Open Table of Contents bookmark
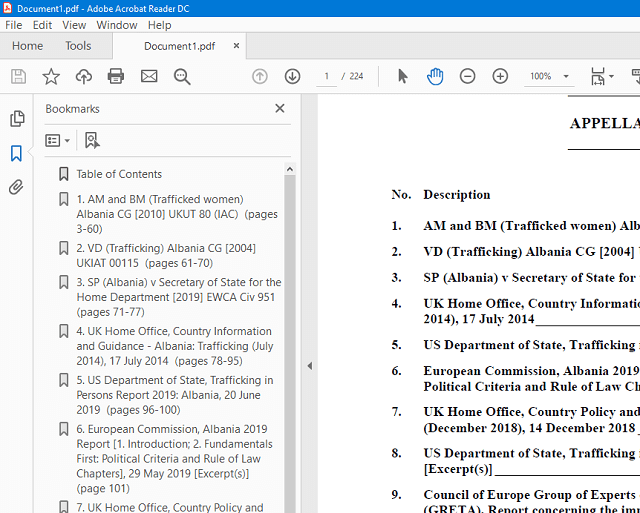 [119, 174]
